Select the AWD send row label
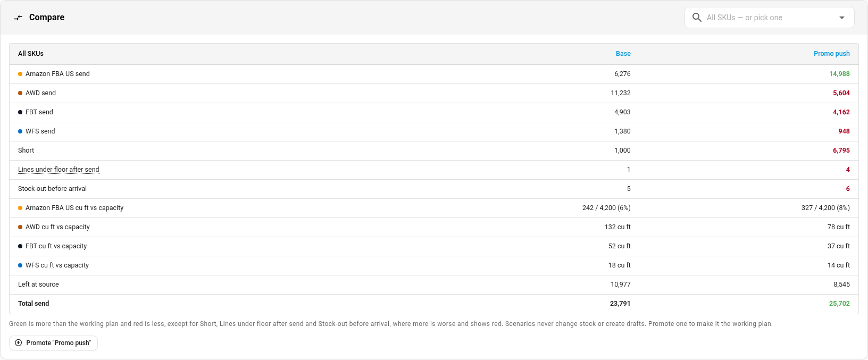This screenshot has height=360, width=868. [x=40, y=93]
